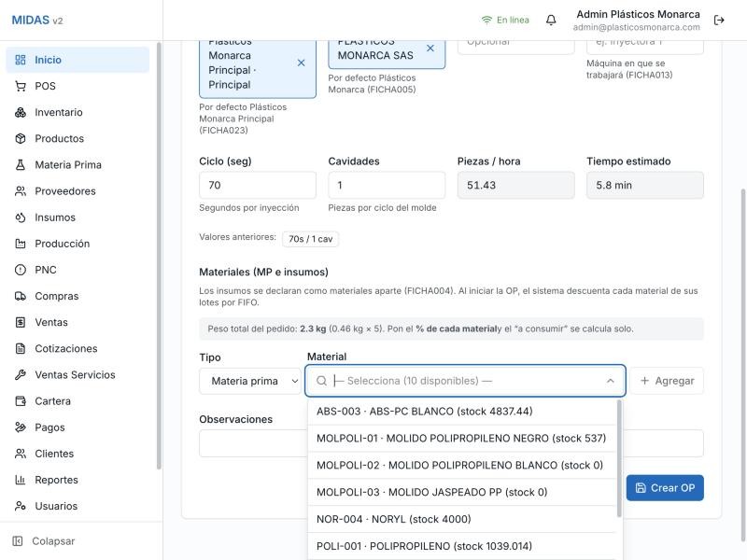This screenshot has width=747, height=560.
Task: Click the notification bell icon
Action: tap(551, 20)
